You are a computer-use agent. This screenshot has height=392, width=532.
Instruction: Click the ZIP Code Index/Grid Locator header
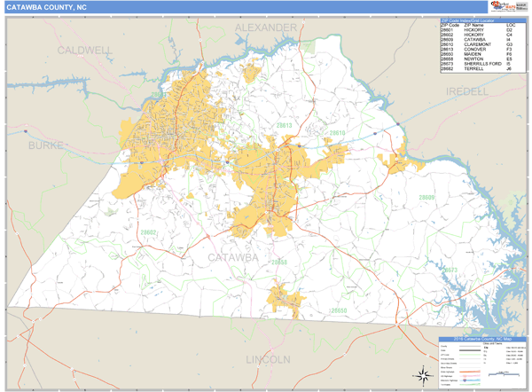click(x=477, y=20)
